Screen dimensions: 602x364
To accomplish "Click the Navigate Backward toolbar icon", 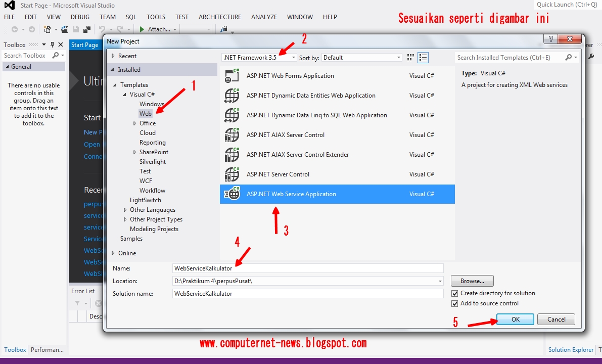I will pyautogui.click(x=15, y=29).
